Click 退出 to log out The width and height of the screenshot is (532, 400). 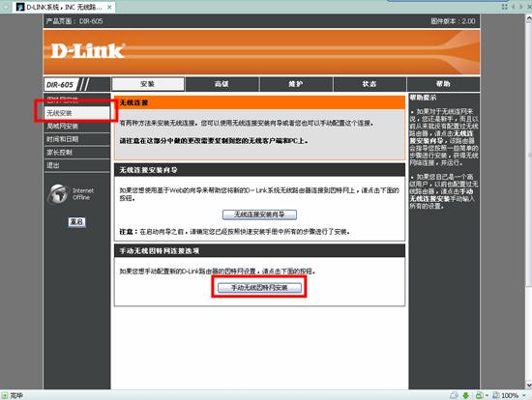point(77,165)
